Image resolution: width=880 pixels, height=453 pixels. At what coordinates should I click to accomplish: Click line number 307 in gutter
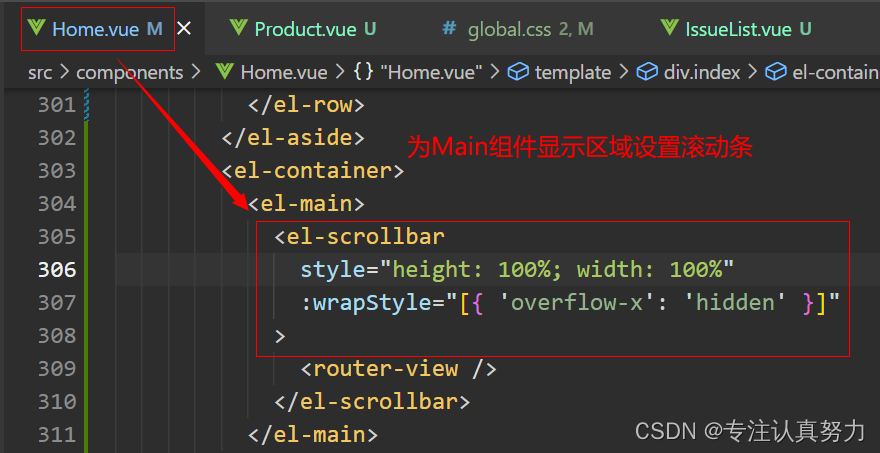pyautogui.click(x=57, y=303)
